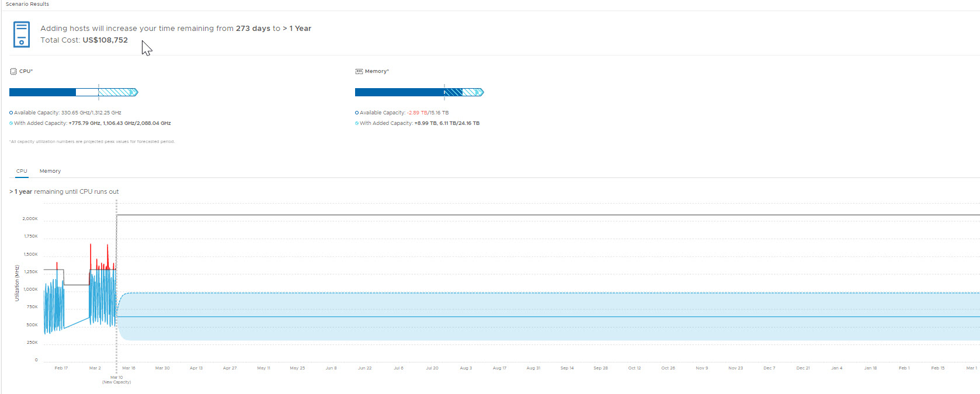Screen dimensions: 980x394
Task: Click CPU Available Capacity legend circle
Action: pos(11,113)
